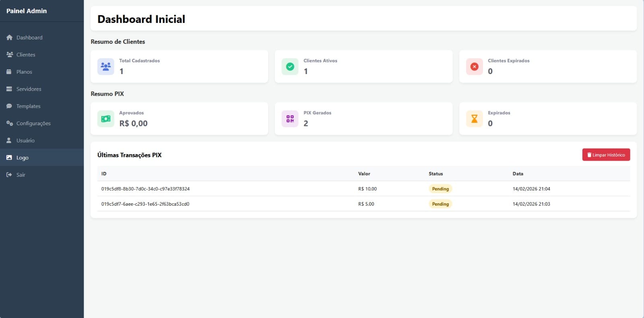Click the trash icon in Limpar Histórico

589,155
